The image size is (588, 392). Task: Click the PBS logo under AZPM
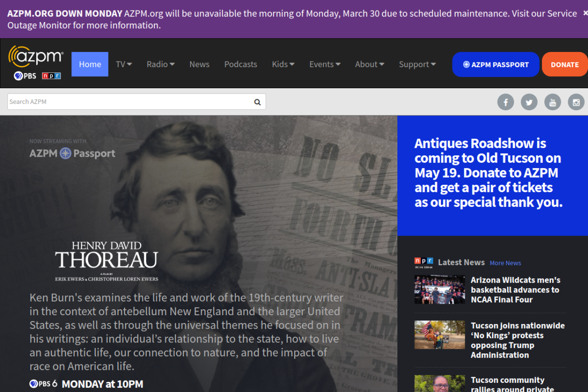point(25,76)
